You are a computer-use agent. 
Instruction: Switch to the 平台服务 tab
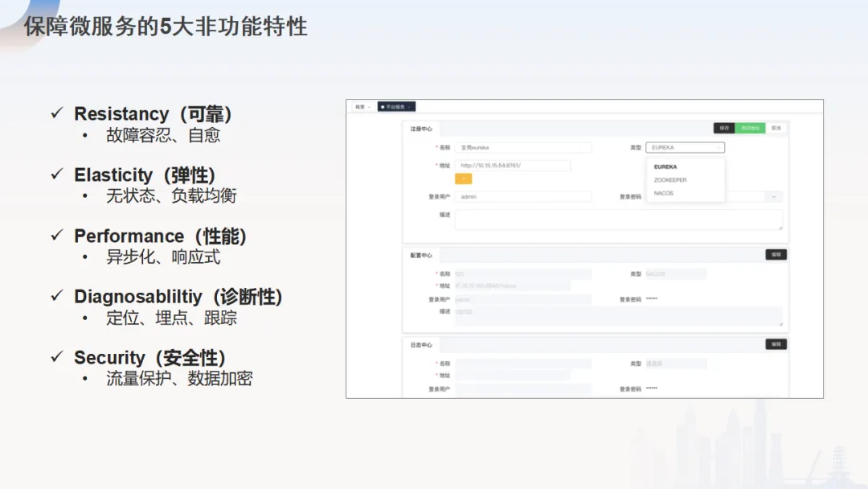pos(396,107)
